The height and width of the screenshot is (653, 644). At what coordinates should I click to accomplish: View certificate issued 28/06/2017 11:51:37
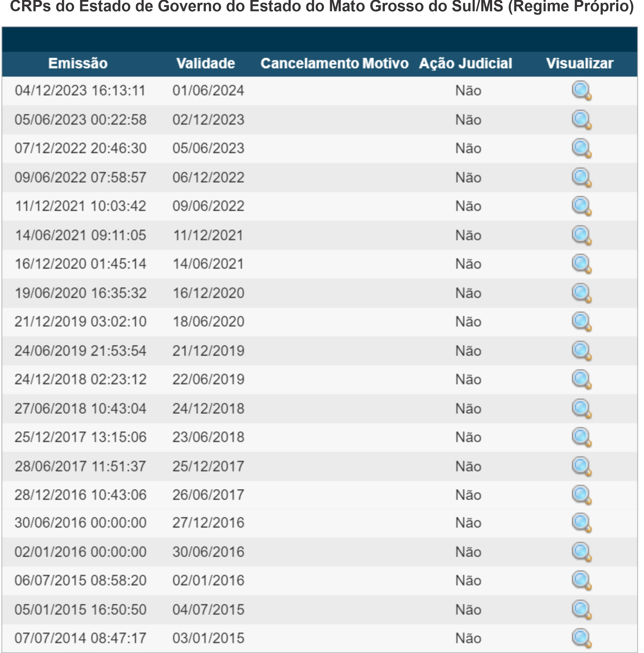coord(582,467)
